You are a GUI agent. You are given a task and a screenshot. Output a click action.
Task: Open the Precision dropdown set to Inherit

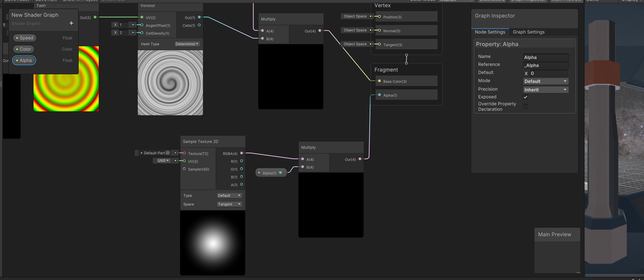(546, 90)
